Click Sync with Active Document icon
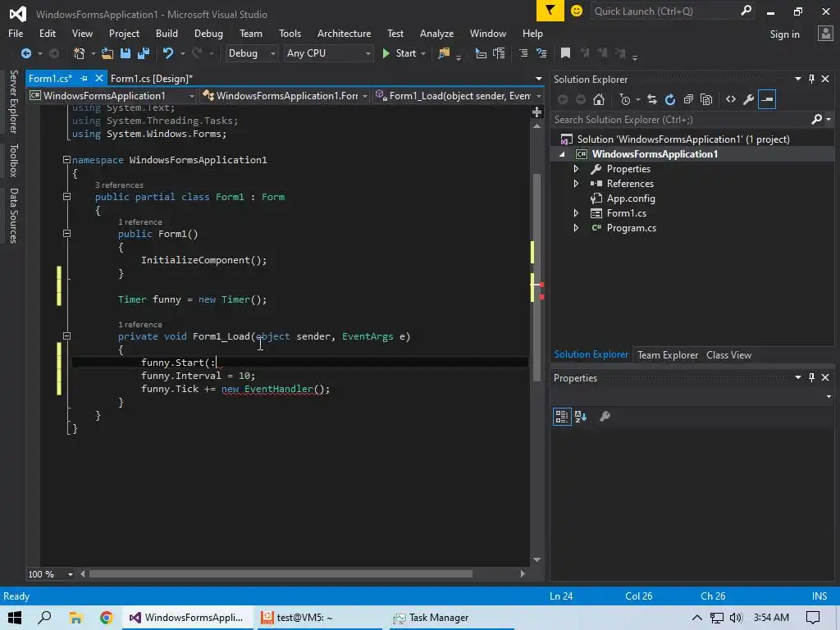This screenshot has height=630, width=840. pyautogui.click(x=652, y=99)
